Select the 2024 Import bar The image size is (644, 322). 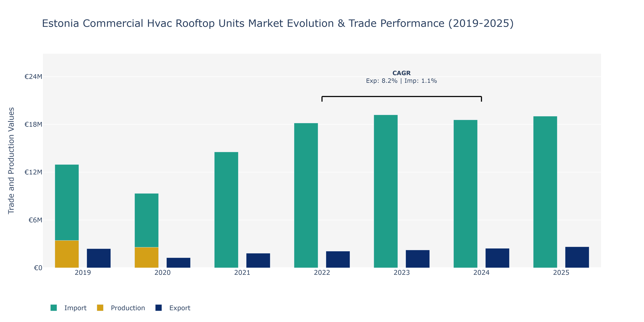[x=466, y=194]
